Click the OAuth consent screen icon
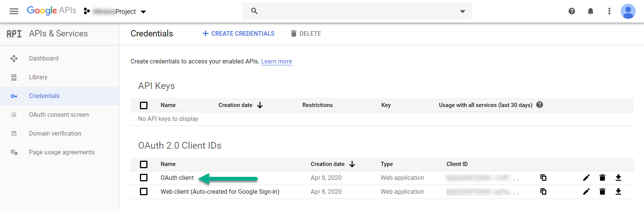 click(x=14, y=115)
